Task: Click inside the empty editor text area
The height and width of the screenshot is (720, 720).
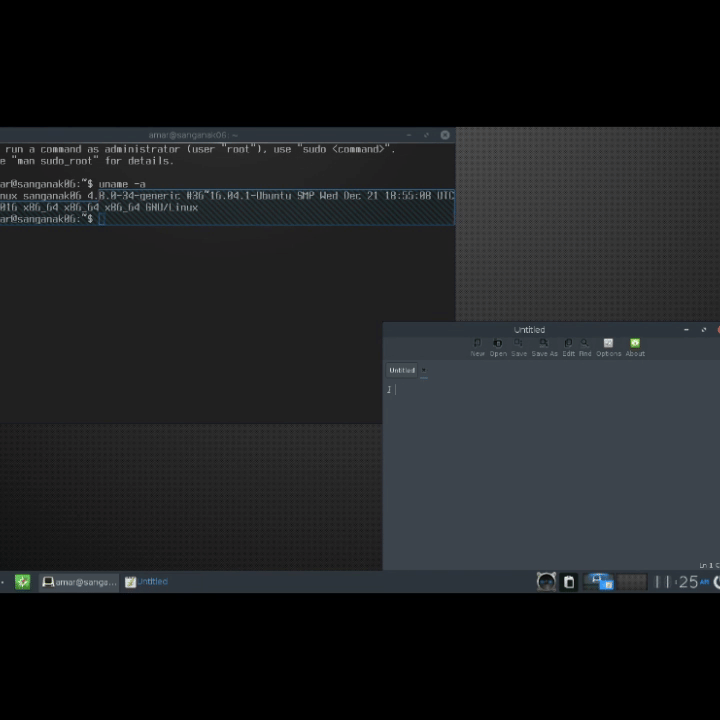Action: tap(550, 460)
